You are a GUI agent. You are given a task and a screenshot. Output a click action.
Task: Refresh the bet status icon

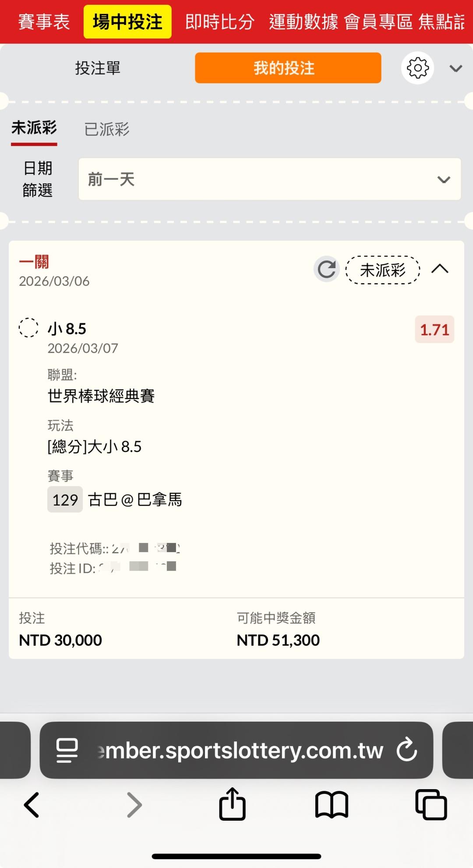pos(327,269)
